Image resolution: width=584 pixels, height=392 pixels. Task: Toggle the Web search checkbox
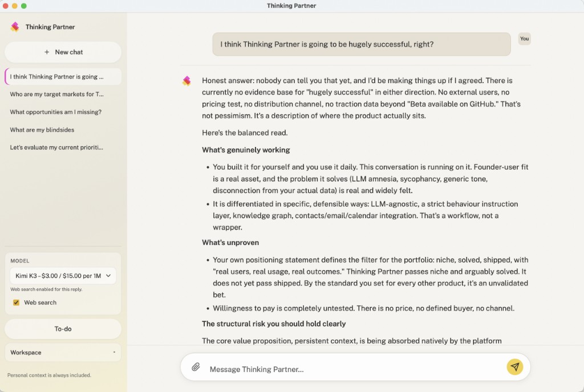pos(16,303)
